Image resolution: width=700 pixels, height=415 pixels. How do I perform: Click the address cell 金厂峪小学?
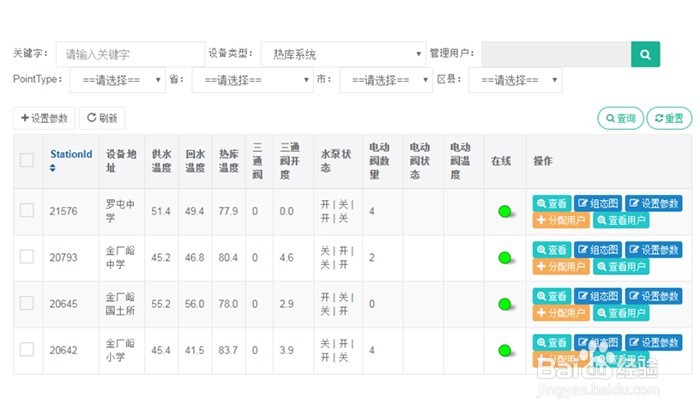pos(120,350)
